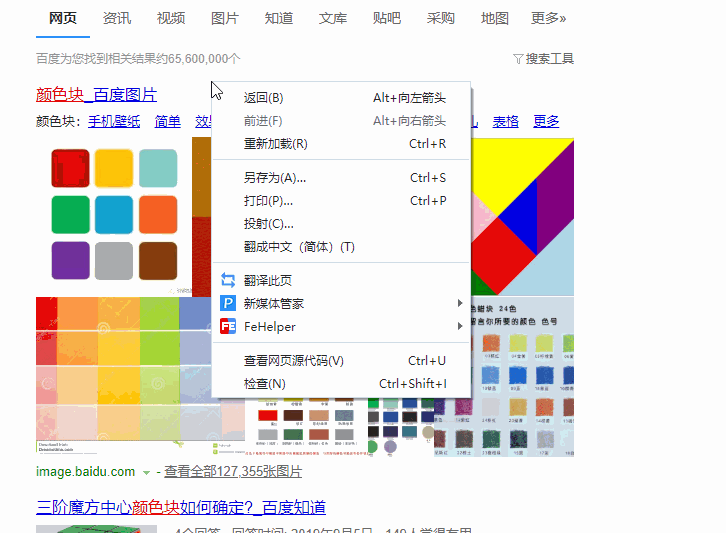Click the FeHelper FE icon
The image size is (726, 533).
pyautogui.click(x=228, y=326)
